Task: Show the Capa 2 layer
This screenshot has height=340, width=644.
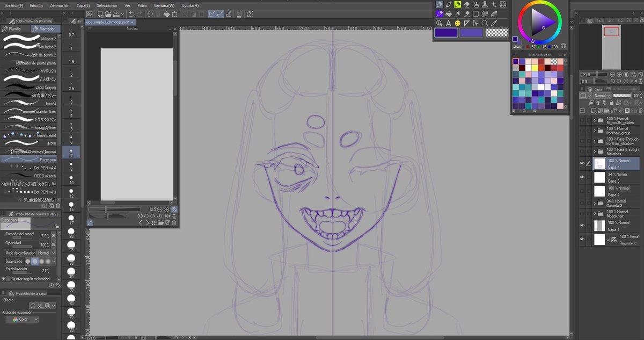Action: (x=582, y=191)
